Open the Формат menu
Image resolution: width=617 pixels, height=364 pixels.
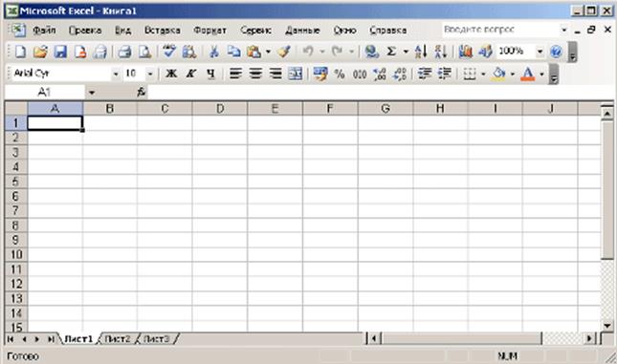[209, 31]
